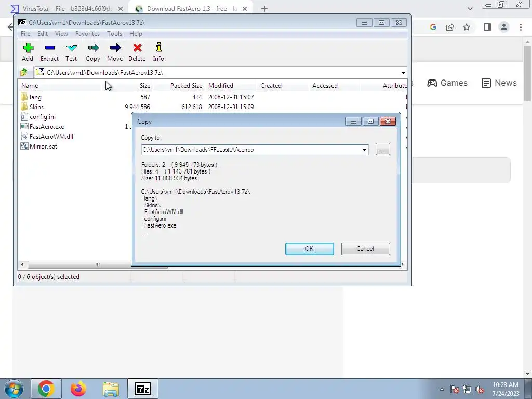Expand the 7-Zip address bar dropdown
Image resolution: width=532 pixels, height=399 pixels.
click(x=403, y=73)
